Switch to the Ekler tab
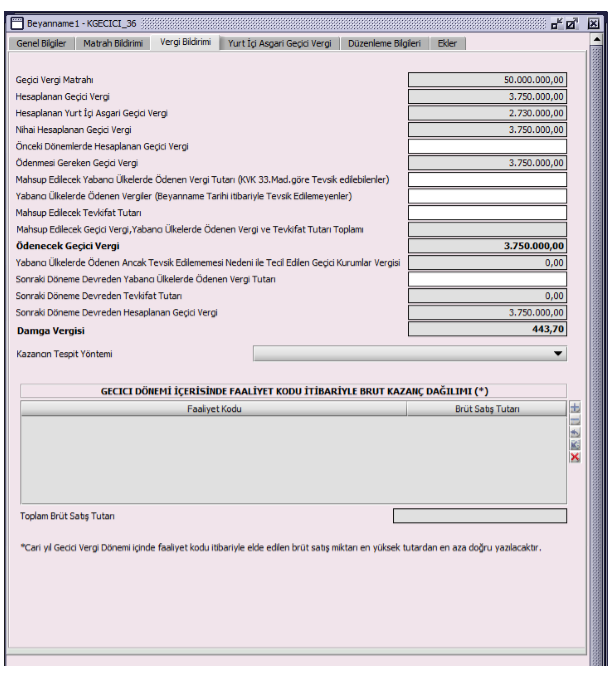The image size is (612, 674). pyautogui.click(x=447, y=43)
